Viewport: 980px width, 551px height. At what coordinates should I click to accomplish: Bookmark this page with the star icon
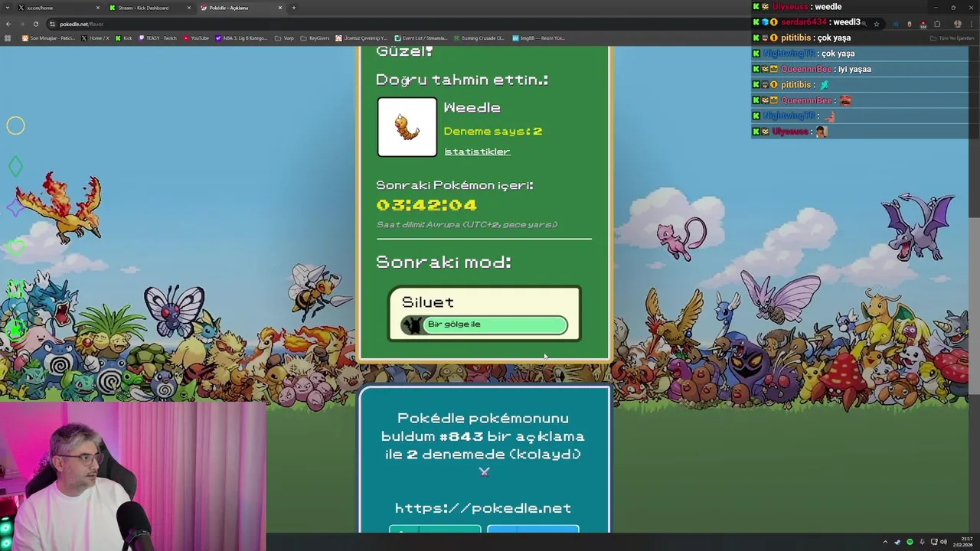click(x=877, y=24)
